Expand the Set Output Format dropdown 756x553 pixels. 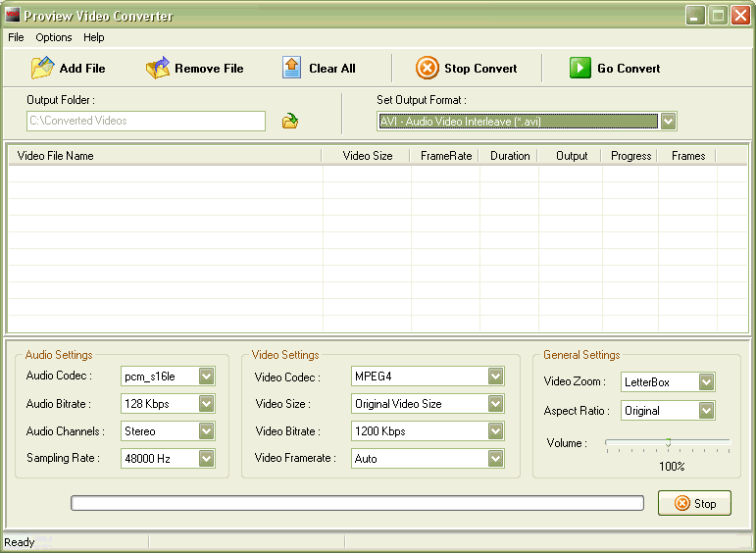tap(668, 122)
